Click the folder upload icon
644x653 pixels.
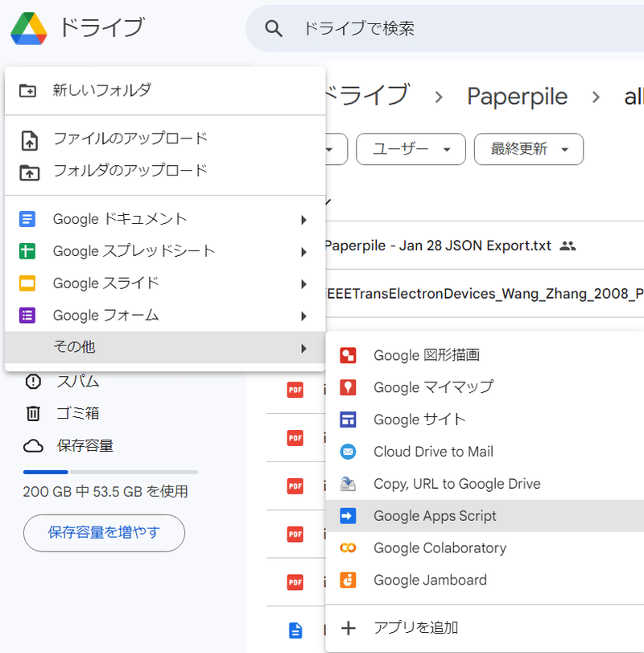coord(29,172)
